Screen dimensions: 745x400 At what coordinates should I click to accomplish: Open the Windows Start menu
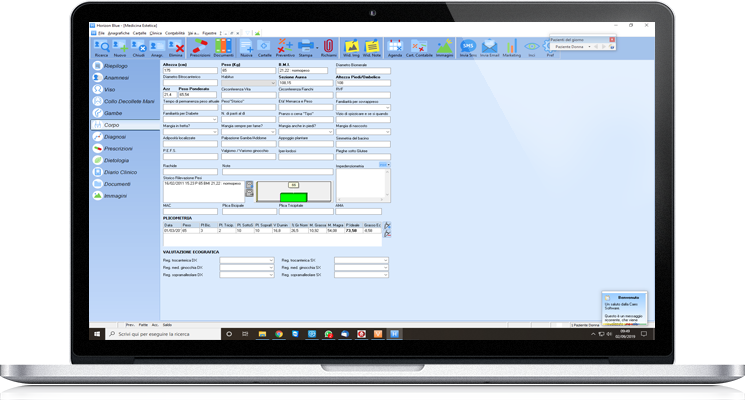point(97,334)
